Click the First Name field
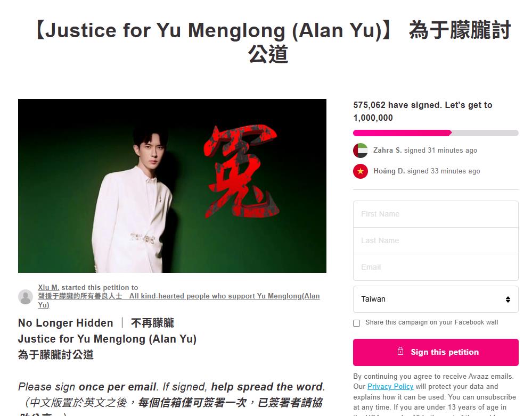Viewport: 532px width, 416px height. (x=436, y=214)
